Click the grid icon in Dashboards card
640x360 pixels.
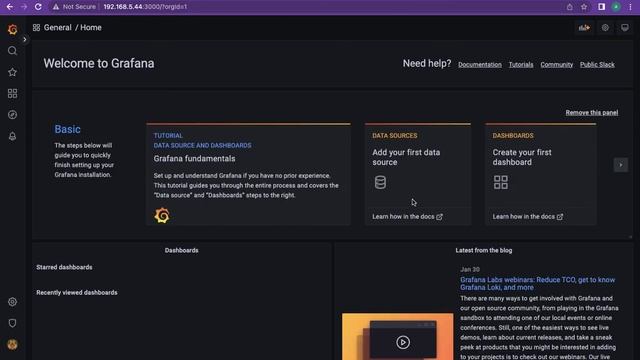[500, 182]
